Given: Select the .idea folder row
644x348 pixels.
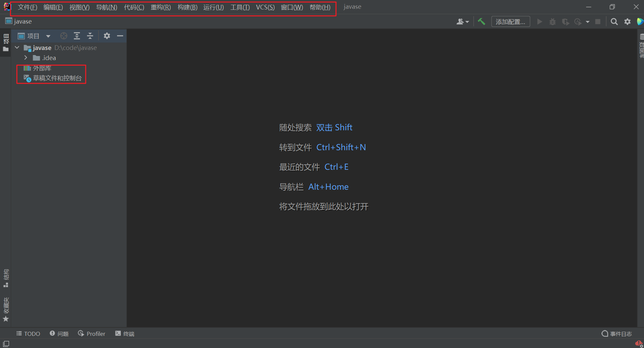Looking at the screenshot, I should coord(44,58).
